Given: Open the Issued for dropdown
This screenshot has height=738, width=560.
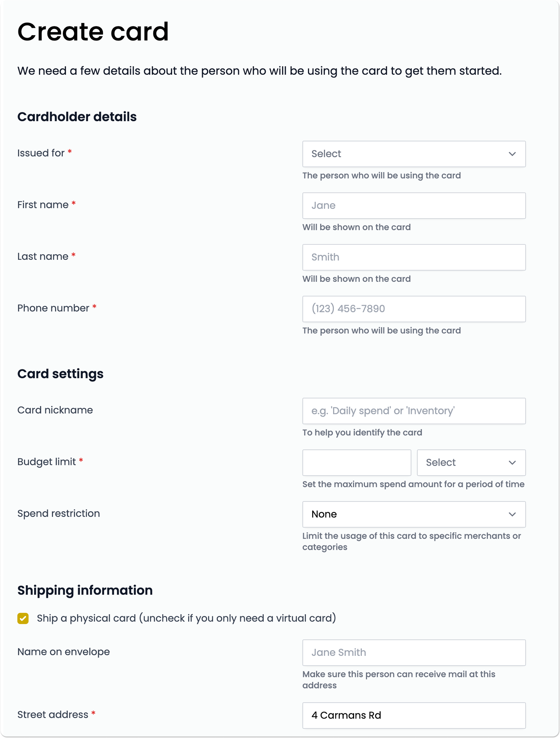Looking at the screenshot, I should (x=413, y=154).
